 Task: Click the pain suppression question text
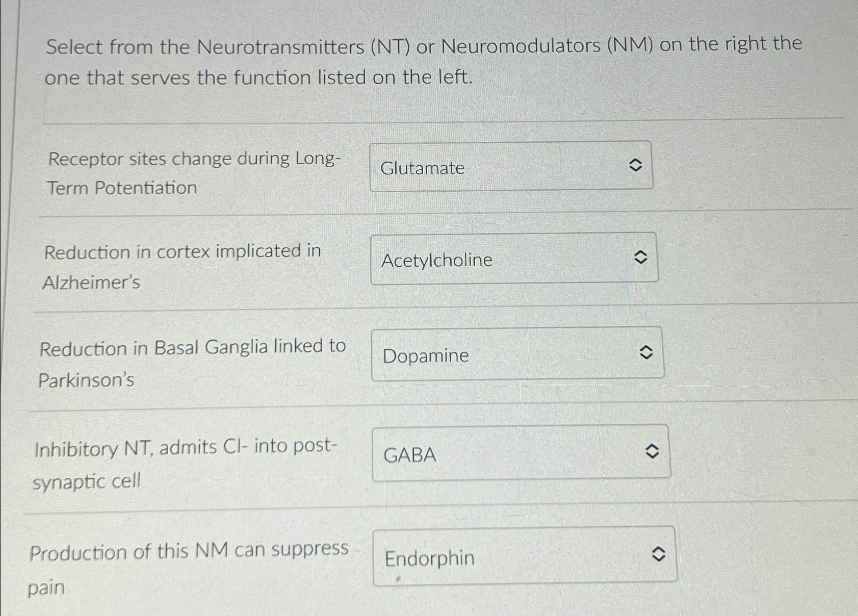point(189,566)
